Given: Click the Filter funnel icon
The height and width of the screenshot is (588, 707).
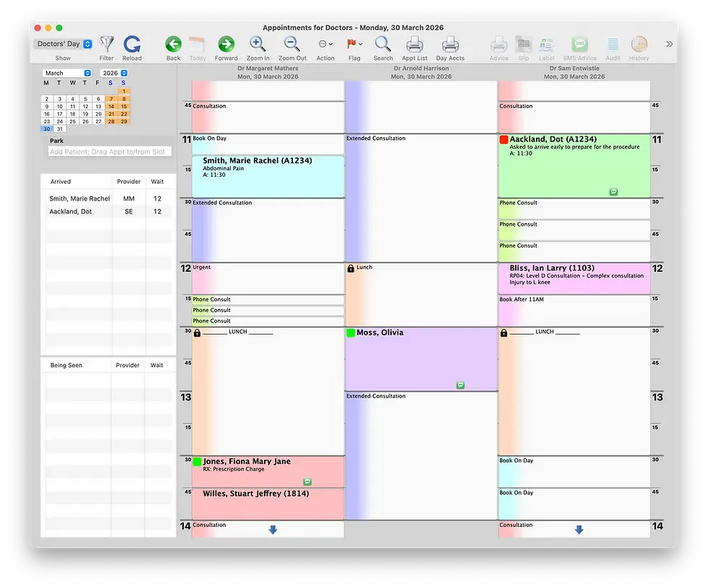Looking at the screenshot, I should pyautogui.click(x=107, y=44).
